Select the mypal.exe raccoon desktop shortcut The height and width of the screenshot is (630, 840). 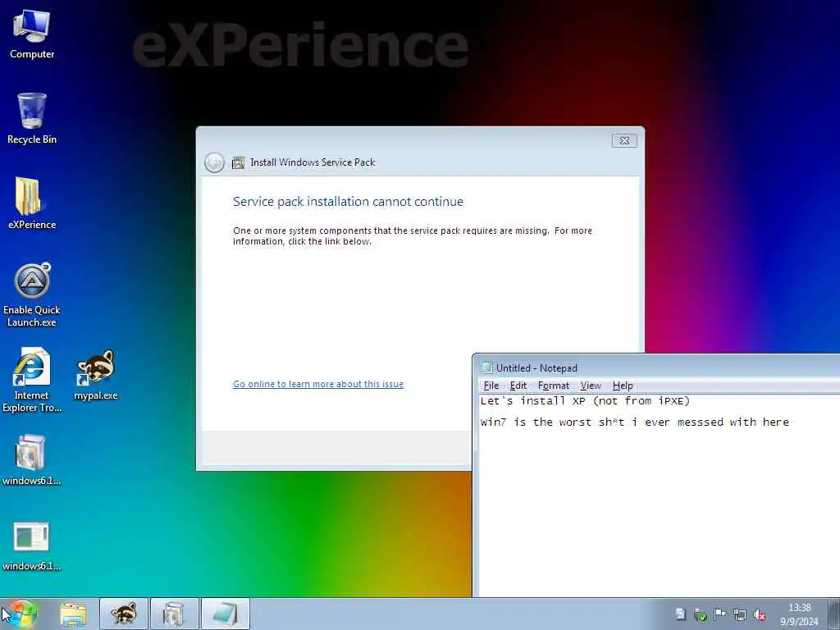click(x=96, y=375)
